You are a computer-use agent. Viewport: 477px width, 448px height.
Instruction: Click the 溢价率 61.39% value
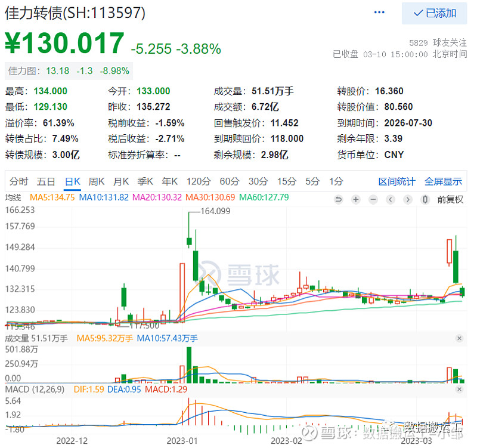pyautogui.click(x=58, y=123)
